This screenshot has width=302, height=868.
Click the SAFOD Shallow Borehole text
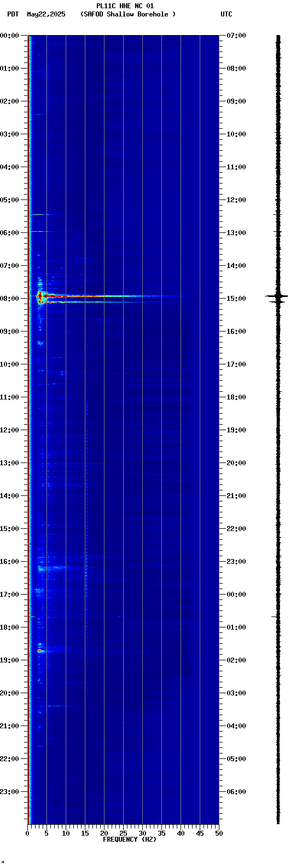click(x=129, y=14)
